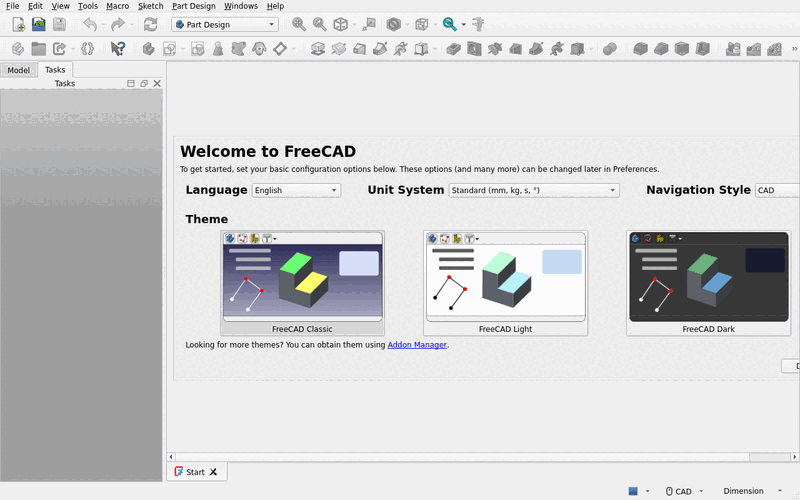Click the Make Link icon

59,48
